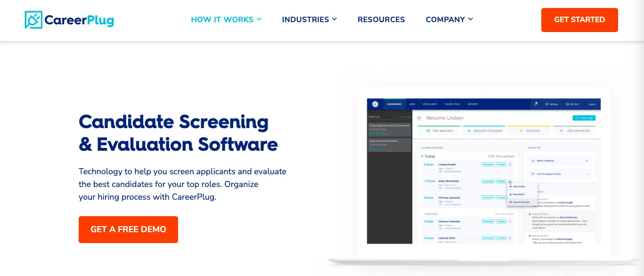Expand the chevron beside COMPANY
The width and height of the screenshot is (644, 276).
coord(470,20)
